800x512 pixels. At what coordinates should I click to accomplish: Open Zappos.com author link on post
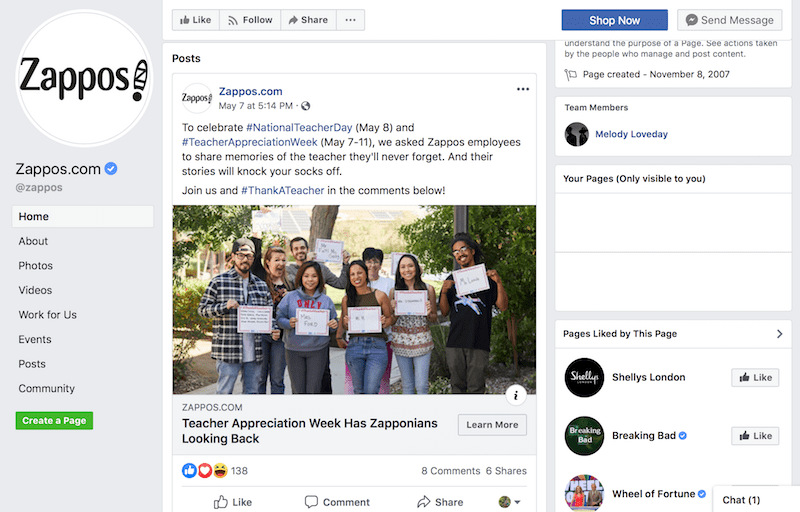pos(251,91)
